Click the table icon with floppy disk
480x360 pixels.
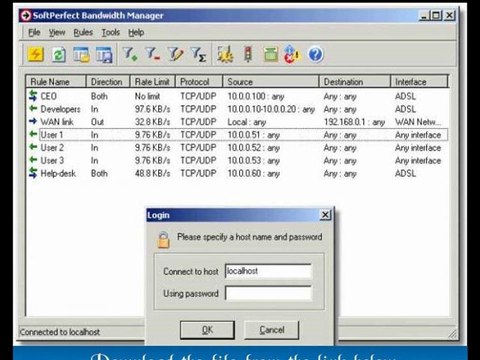coord(104,55)
